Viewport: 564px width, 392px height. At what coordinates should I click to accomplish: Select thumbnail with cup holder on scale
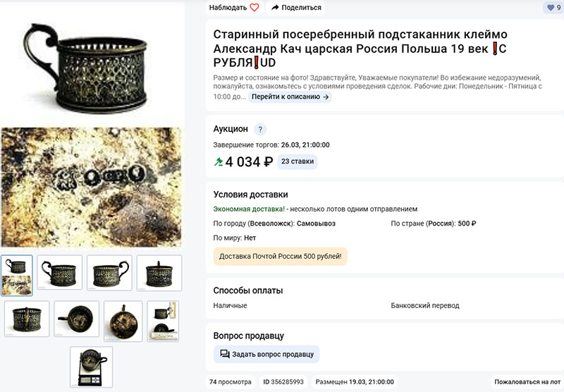(92, 367)
